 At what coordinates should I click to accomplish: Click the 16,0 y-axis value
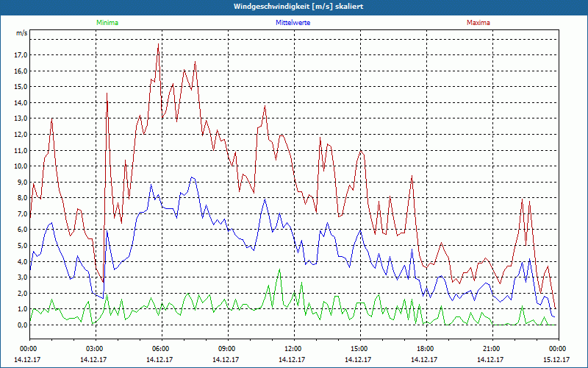[x=21, y=71]
